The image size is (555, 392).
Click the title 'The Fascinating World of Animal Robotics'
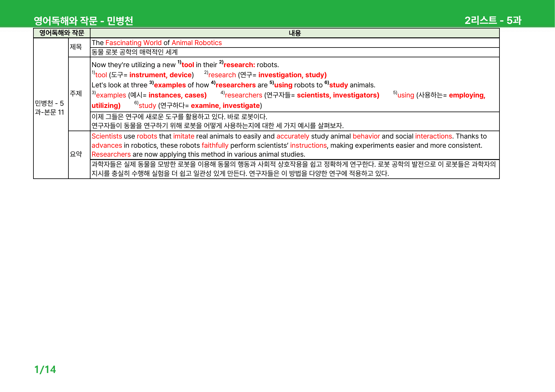(157, 43)
